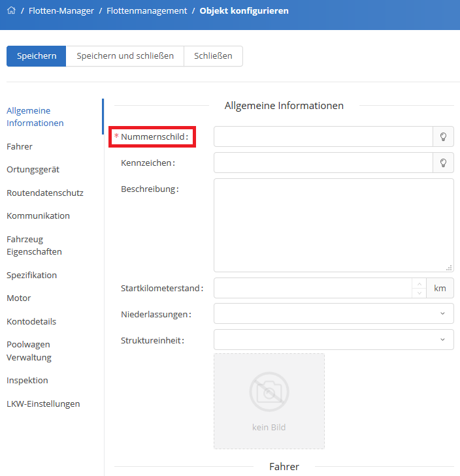The height and width of the screenshot is (476, 460).
Task: Open Flotten-Manager breadcrumb link
Action: point(61,11)
